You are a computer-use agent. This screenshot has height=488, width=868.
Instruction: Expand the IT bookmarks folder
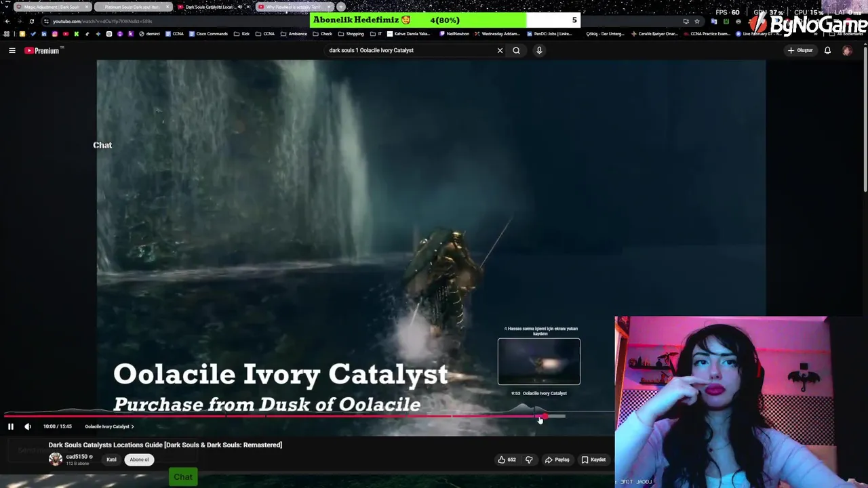tap(376, 34)
